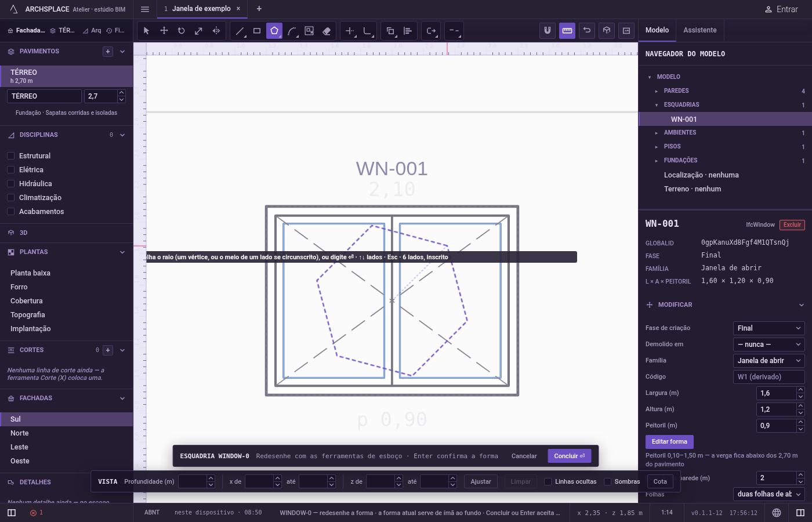
Task: Collapse the PAVIMENTOS section
Action: pos(122,52)
